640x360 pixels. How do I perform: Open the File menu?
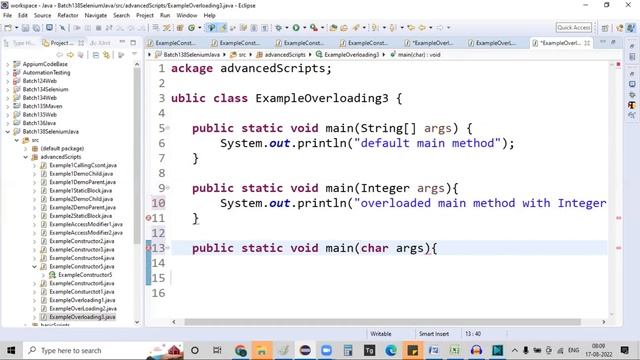coord(7,16)
